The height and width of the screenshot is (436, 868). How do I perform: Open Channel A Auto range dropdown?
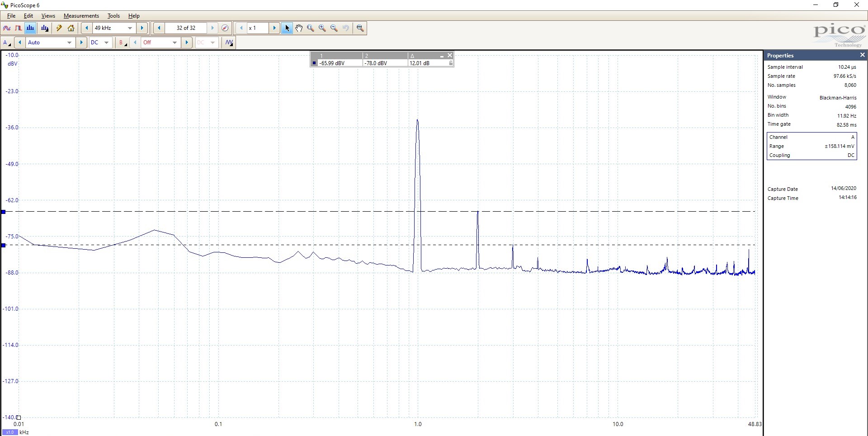70,43
